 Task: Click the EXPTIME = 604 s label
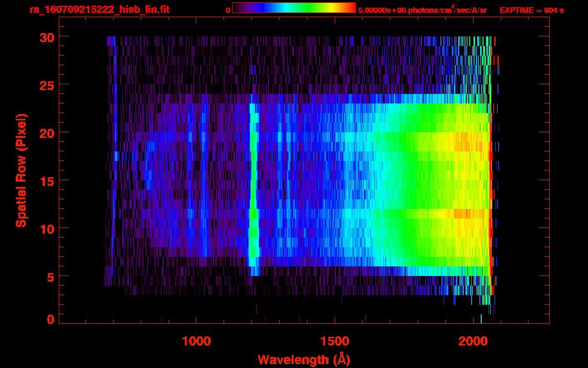pos(531,10)
